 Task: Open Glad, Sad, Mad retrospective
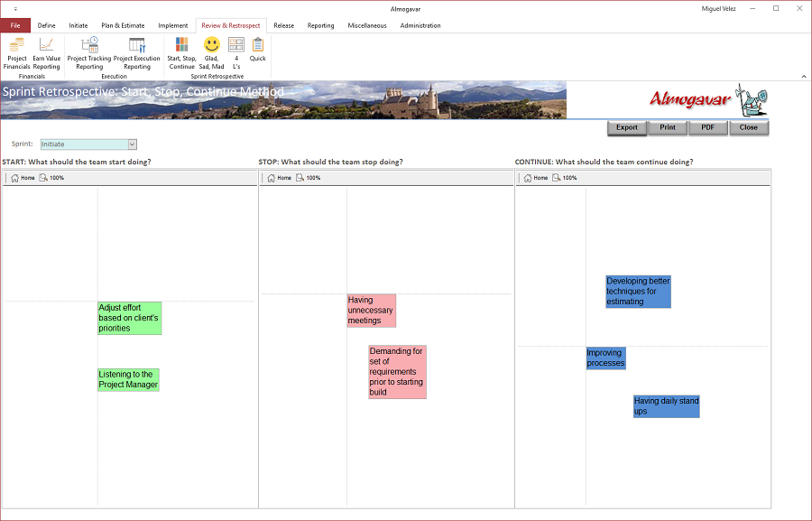click(211, 53)
